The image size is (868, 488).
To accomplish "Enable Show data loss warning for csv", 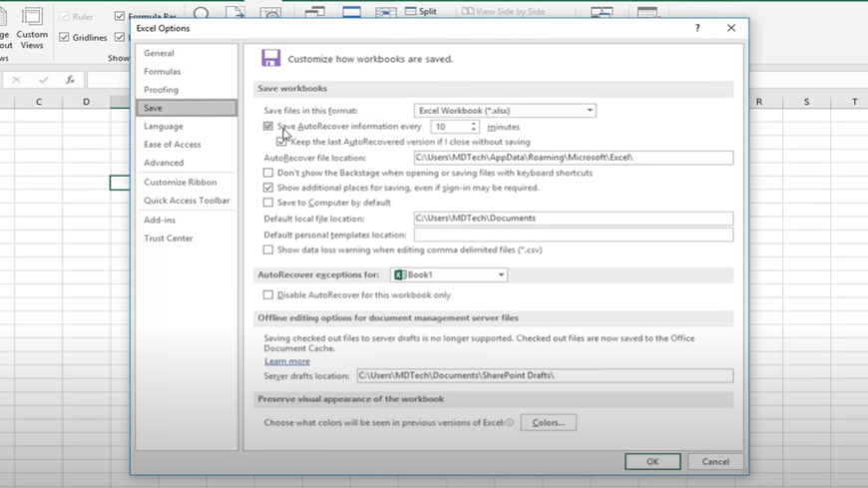I will point(268,249).
